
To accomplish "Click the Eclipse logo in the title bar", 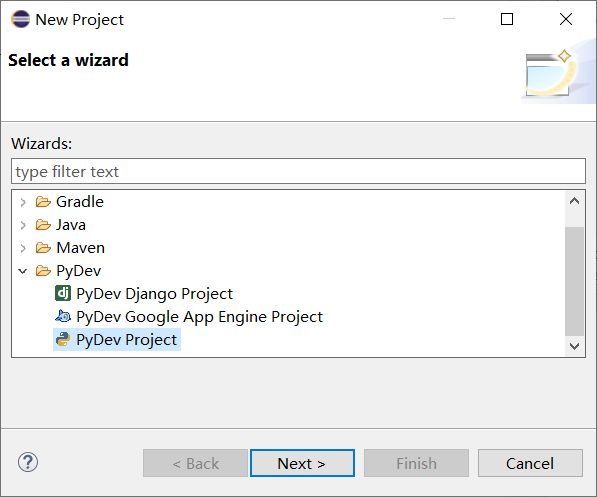I will point(20,19).
